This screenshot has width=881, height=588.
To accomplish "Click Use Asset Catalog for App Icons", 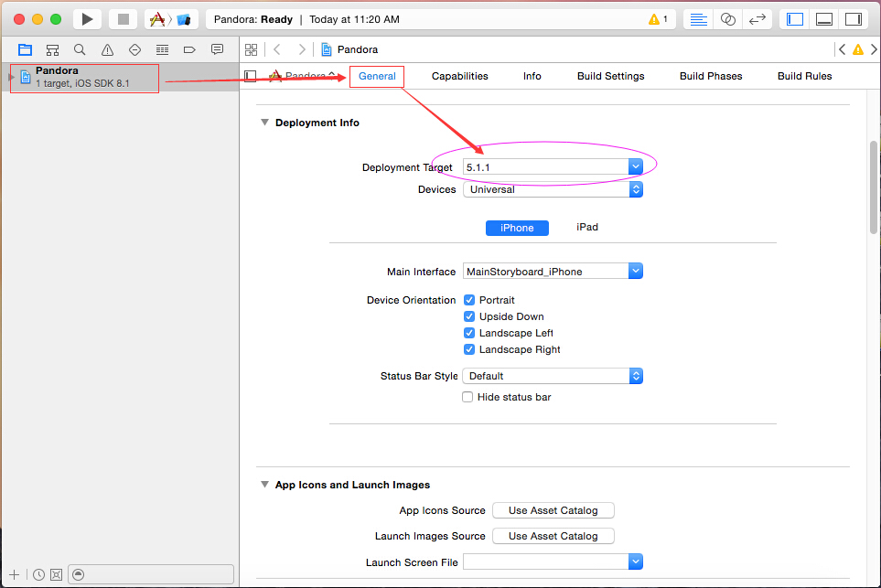I will click(553, 510).
